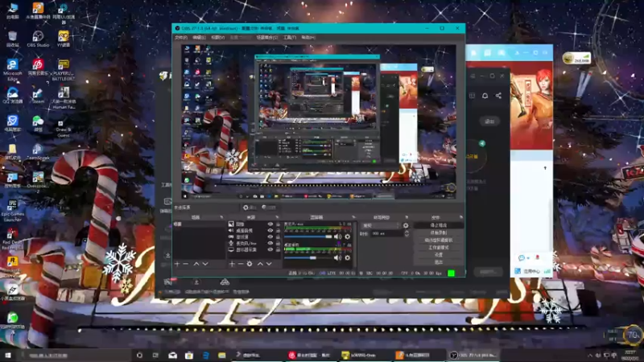Viewport: 644px width, 362px height.
Task: Pop out the 场景 dock via header icon
Action: click(x=221, y=217)
